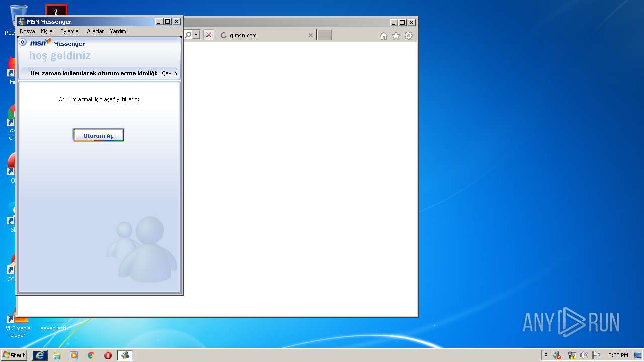Click MSN Messenger title bar icon
The image size is (644, 362).
(22, 22)
